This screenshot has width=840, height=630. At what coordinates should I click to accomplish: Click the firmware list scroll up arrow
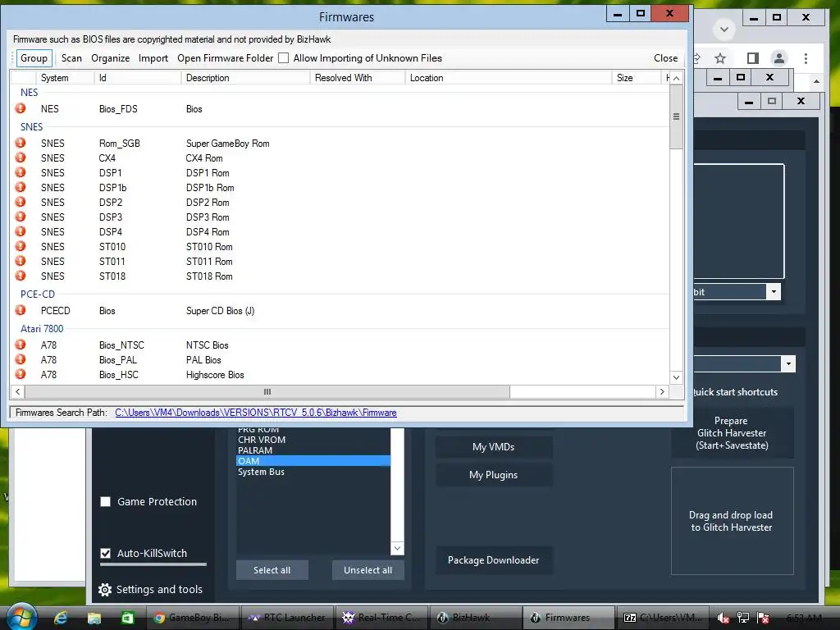click(x=676, y=78)
